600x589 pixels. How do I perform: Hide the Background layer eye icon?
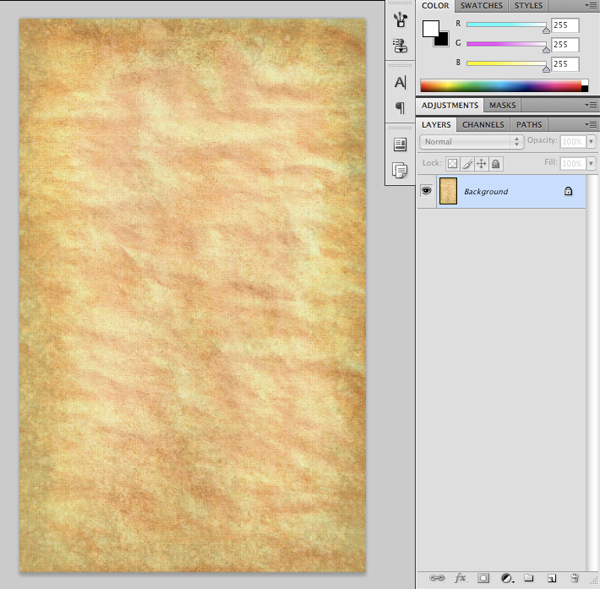(x=426, y=190)
